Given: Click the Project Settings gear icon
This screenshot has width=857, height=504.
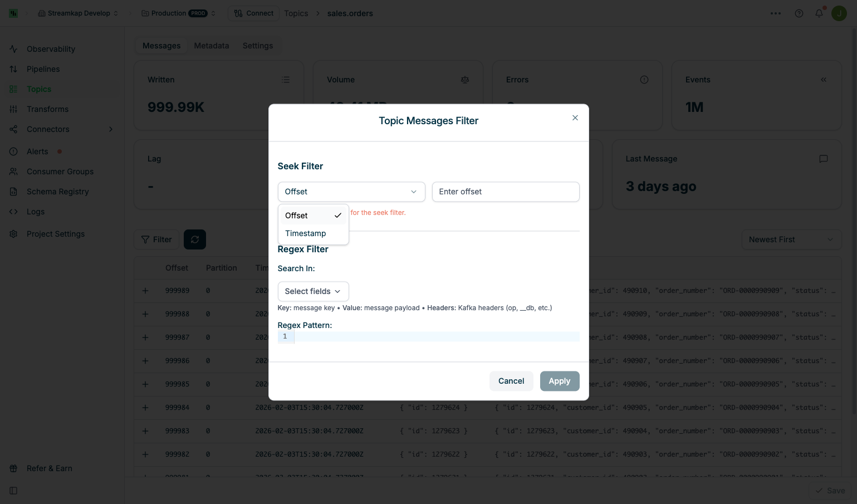Looking at the screenshot, I should [x=13, y=234].
